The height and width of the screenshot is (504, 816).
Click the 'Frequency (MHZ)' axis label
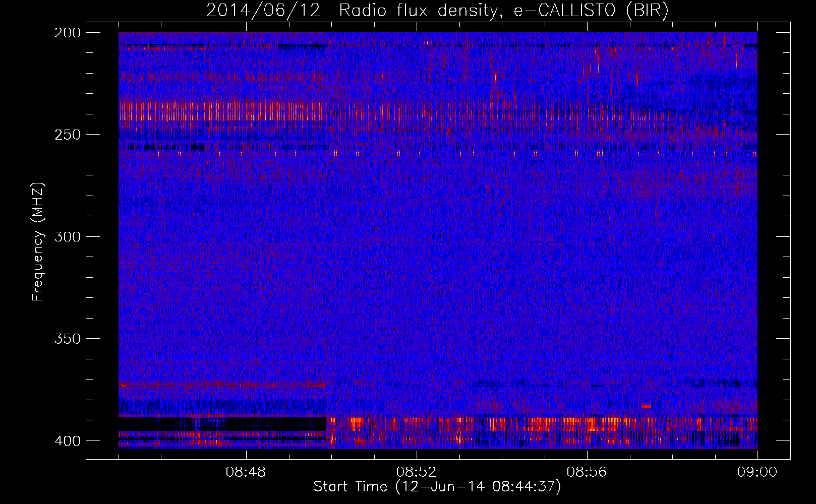[38, 241]
